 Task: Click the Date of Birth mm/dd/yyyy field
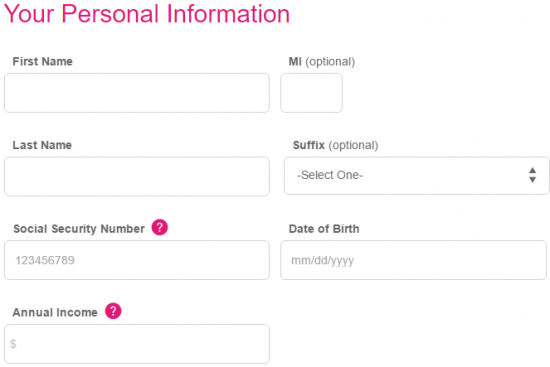(414, 260)
